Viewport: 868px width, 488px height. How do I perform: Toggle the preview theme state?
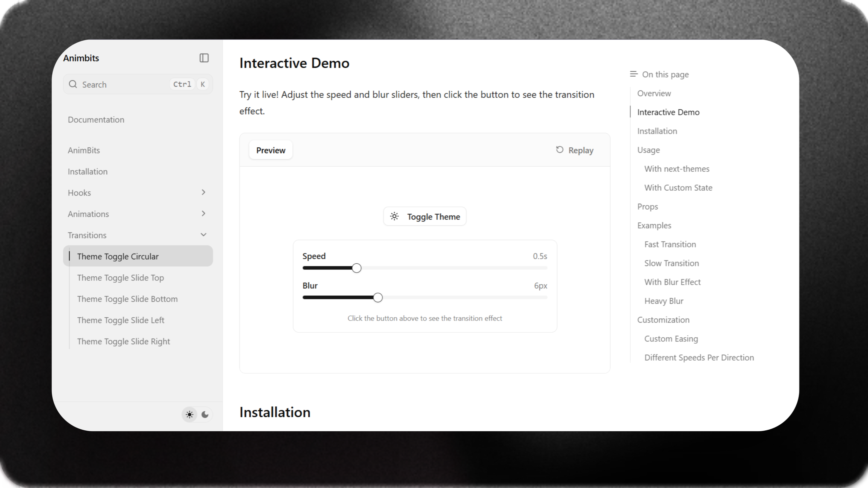pyautogui.click(x=425, y=216)
